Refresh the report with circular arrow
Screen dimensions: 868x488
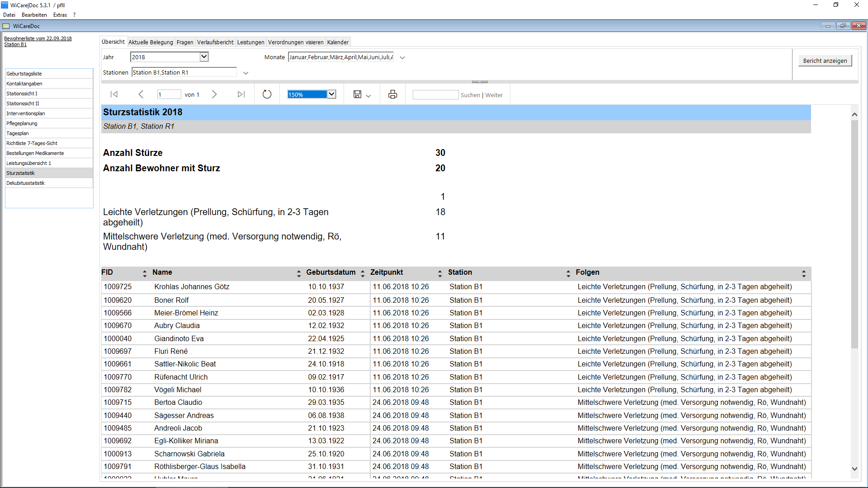point(267,94)
